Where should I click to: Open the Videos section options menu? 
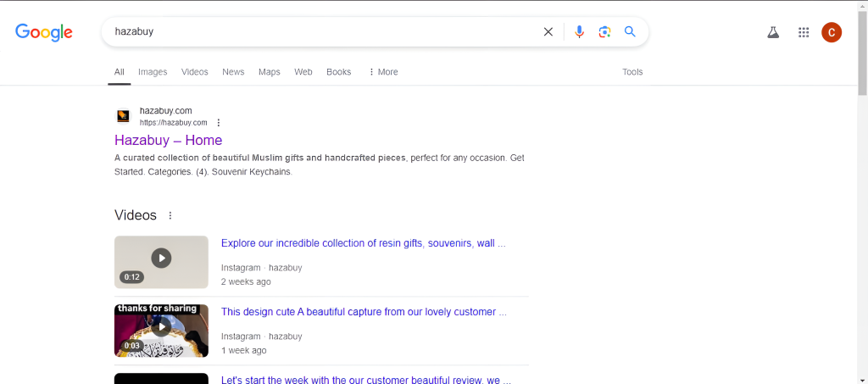170,216
